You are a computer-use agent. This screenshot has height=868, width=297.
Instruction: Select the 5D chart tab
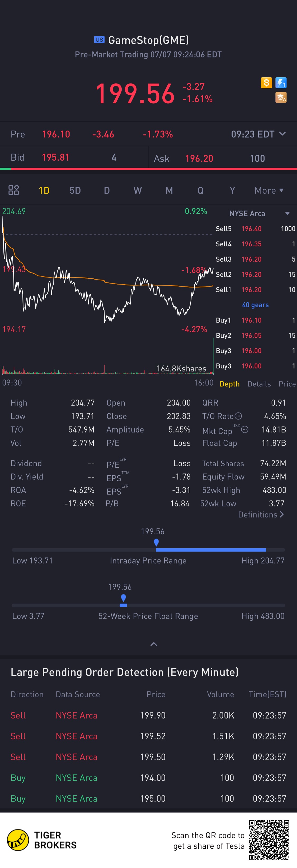coord(75,190)
